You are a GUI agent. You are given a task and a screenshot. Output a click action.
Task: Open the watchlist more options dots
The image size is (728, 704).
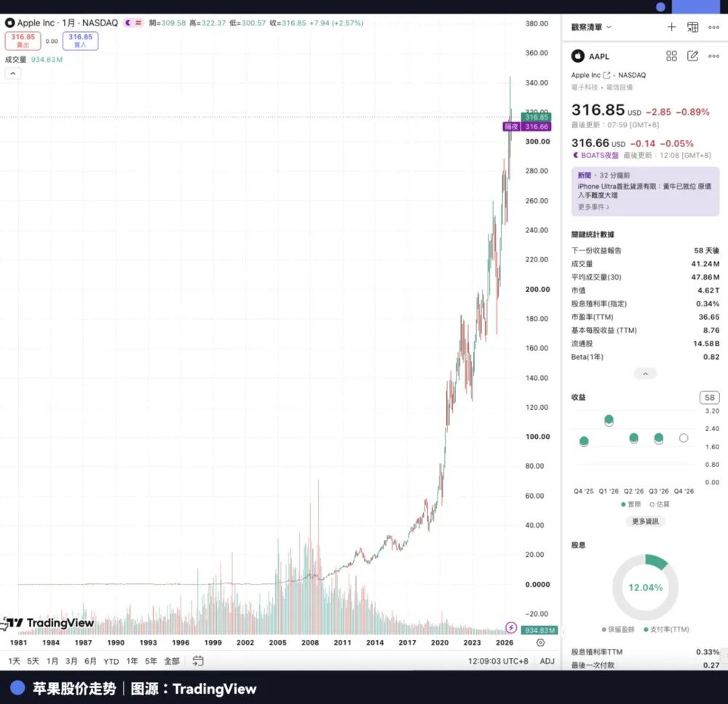click(713, 28)
